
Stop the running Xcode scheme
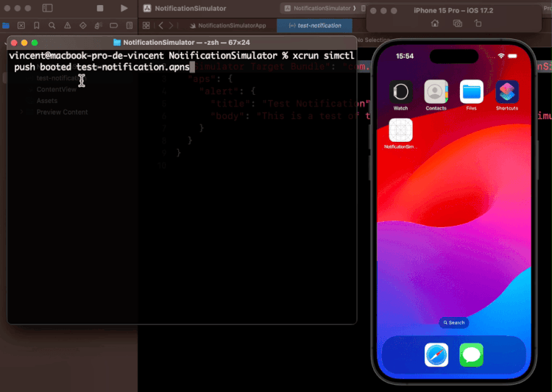(x=100, y=8)
